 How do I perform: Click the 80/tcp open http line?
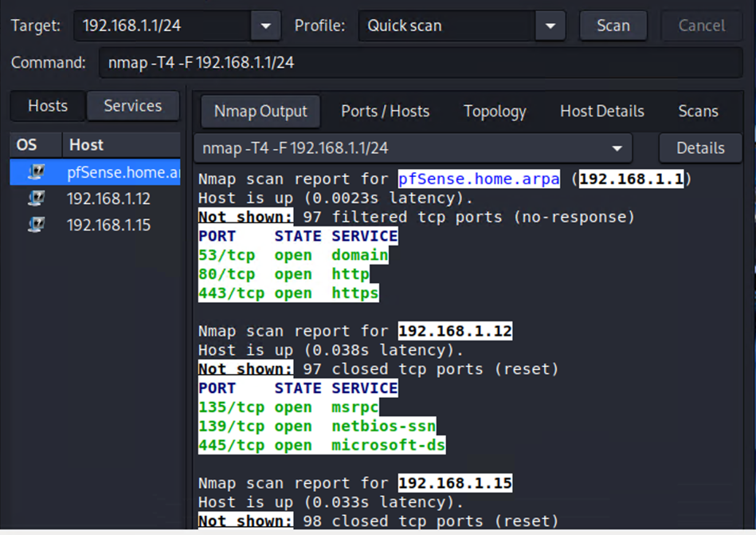coord(284,274)
